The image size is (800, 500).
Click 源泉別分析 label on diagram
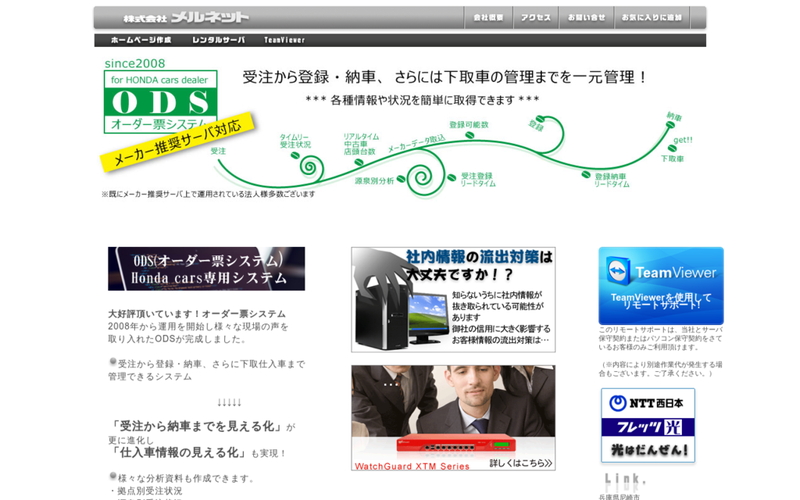click(x=374, y=181)
